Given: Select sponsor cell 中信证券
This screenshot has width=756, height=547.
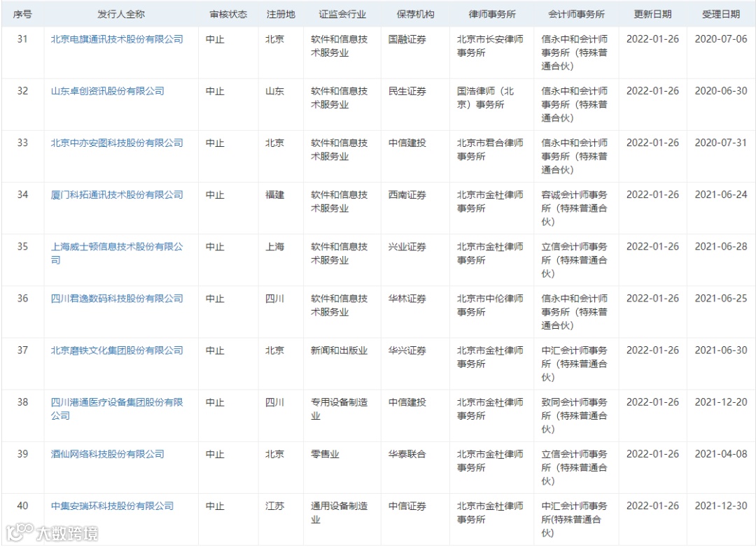Looking at the screenshot, I should [x=407, y=506].
